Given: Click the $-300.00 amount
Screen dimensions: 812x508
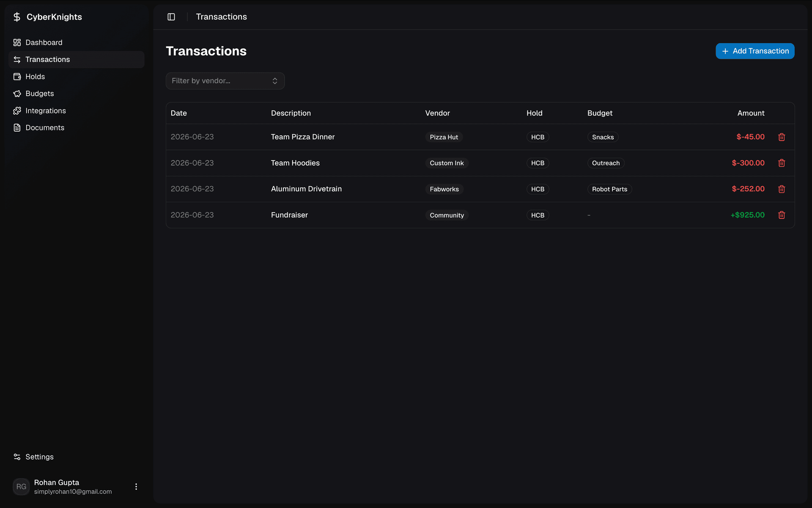Looking at the screenshot, I should click(748, 163).
